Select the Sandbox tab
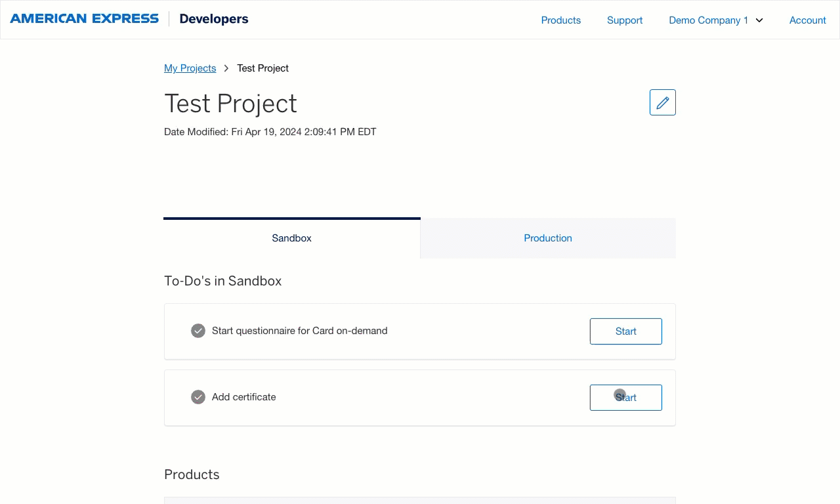The height and width of the screenshot is (504, 840). pyautogui.click(x=291, y=238)
